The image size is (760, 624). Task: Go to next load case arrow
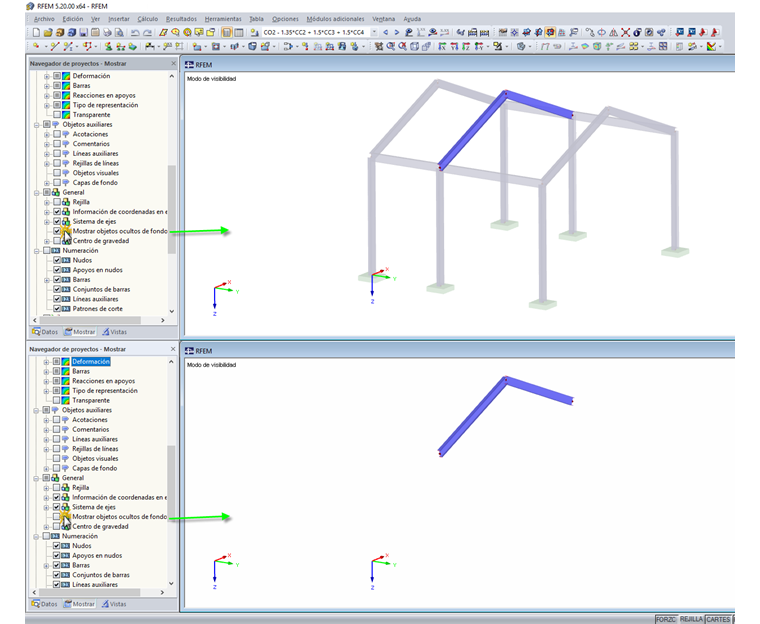point(397,32)
